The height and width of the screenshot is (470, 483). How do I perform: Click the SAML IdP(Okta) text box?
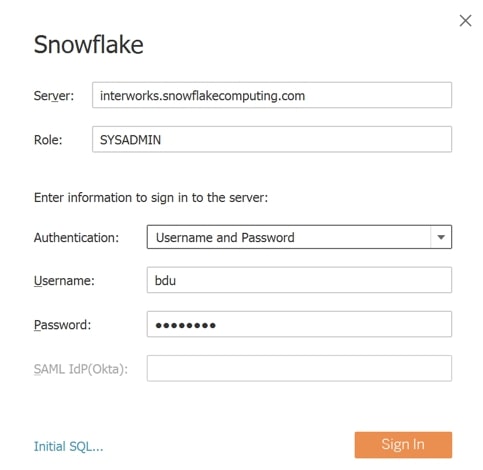[299, 368]
